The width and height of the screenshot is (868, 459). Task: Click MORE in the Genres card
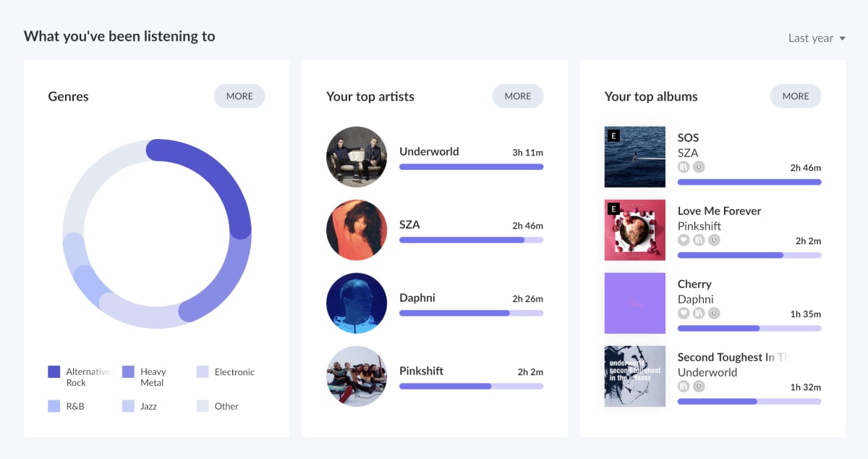click(x=239, y=96)
